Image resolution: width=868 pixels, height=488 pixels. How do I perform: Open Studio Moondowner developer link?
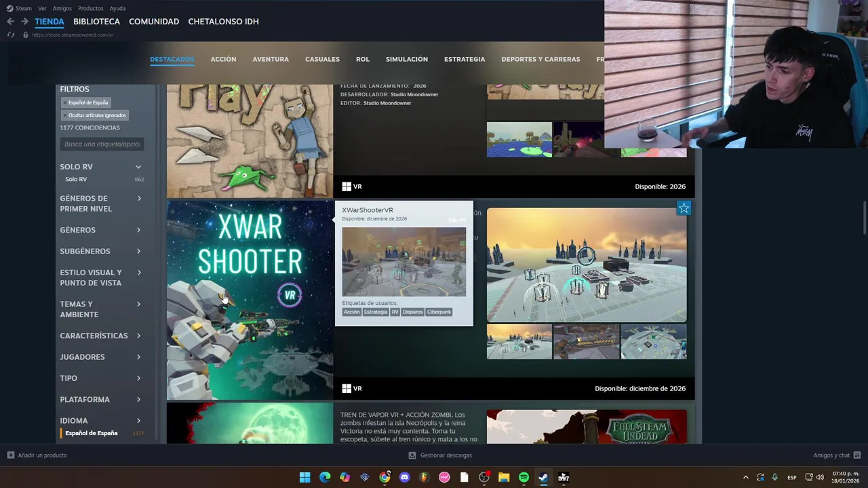coord(414,94)
